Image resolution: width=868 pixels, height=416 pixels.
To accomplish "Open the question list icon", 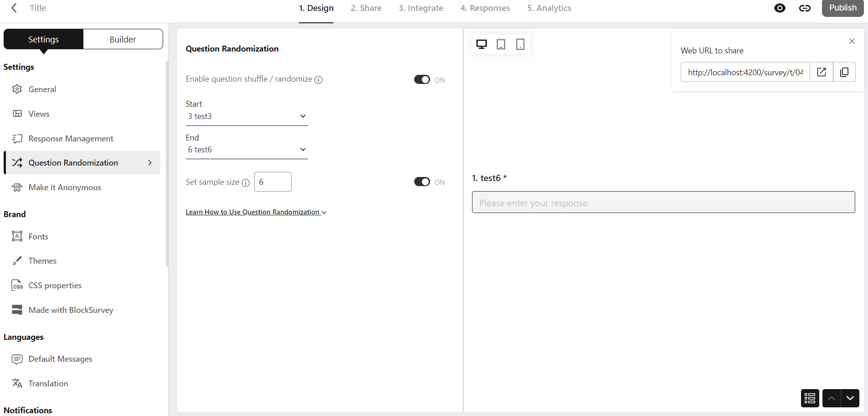I will (810, 398).
